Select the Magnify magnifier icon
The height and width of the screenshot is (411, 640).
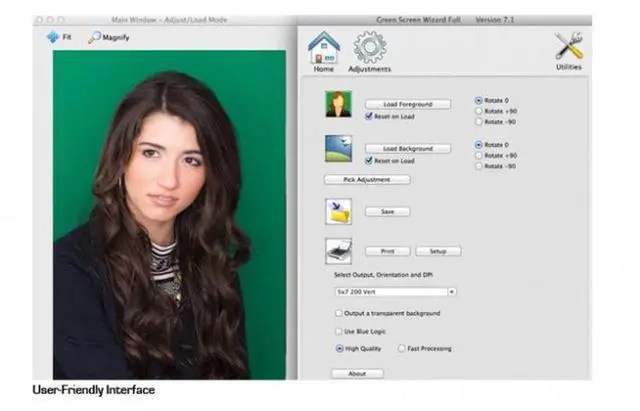pos(94,38)
